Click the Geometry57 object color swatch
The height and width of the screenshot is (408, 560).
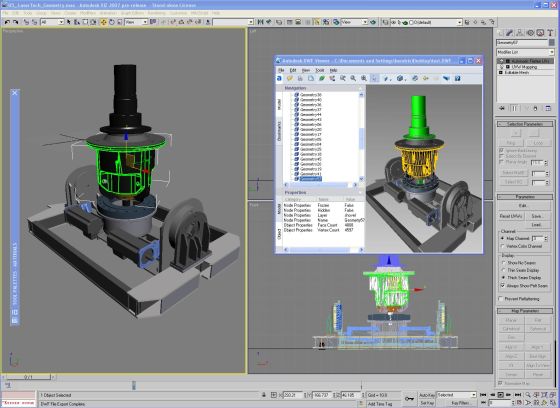click(x=552, y=43)
